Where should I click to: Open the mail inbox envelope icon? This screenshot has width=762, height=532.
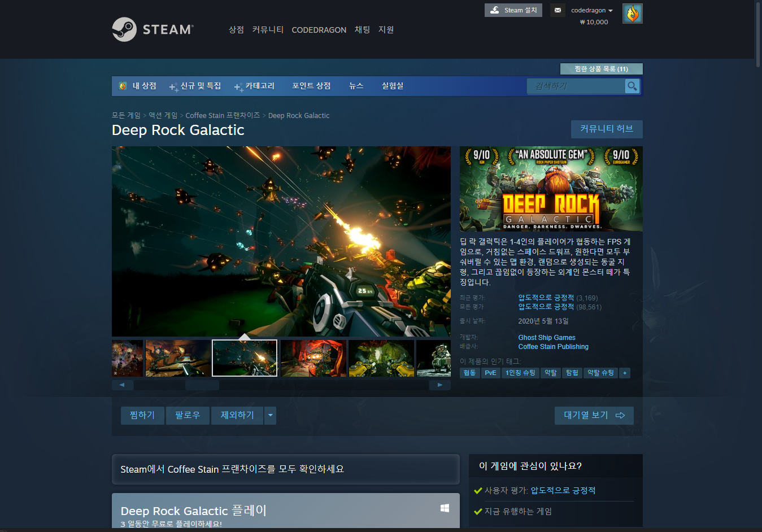pyautogui.click(x=558, y=10)
